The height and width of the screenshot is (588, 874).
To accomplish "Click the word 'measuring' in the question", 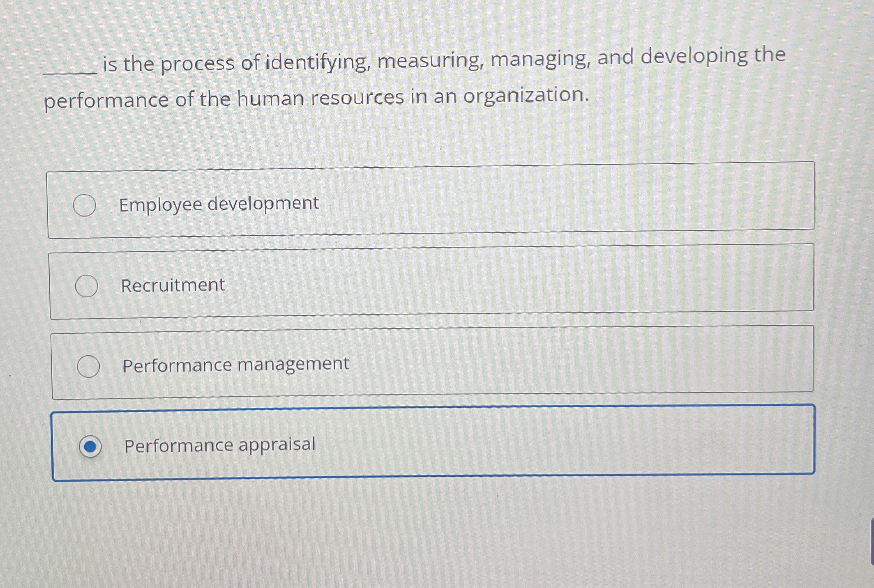I will pos(429,61).
